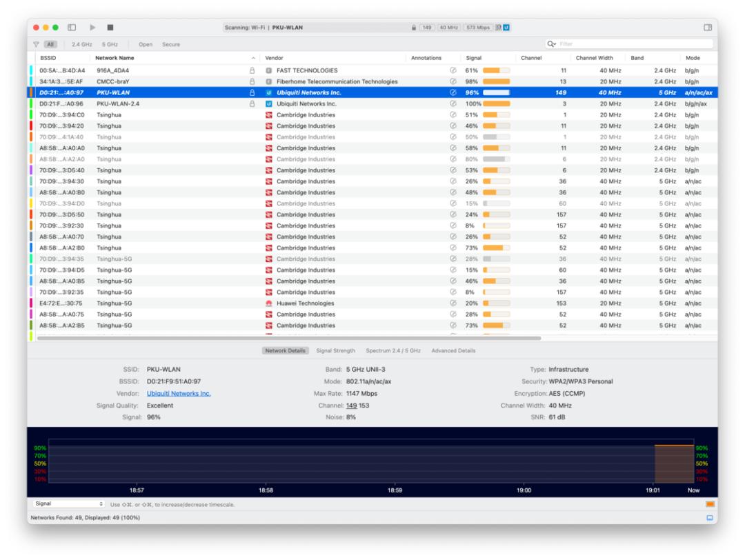Image resolution: width=745 pixels, height=560 pixels.
Task: Stop the Wi-Fi scan
Action: click(110, 28)
